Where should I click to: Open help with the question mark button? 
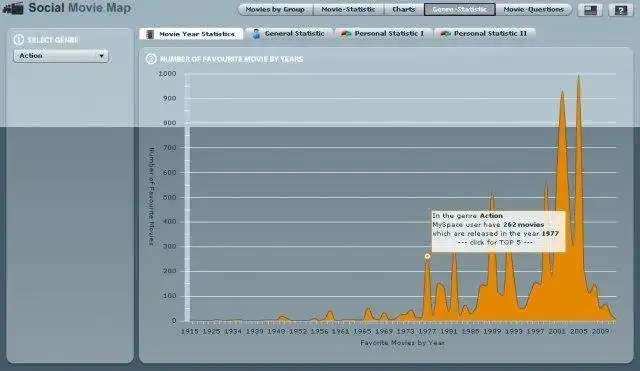pos(621,10)
